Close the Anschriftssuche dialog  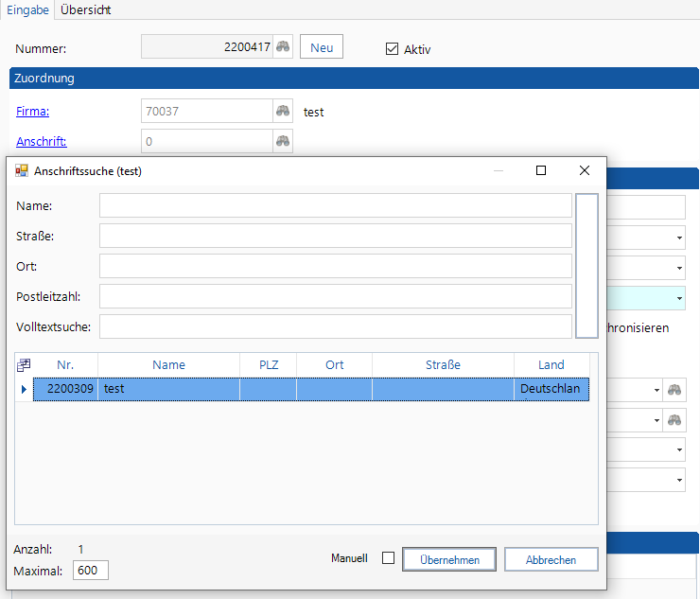coord(585,170)
